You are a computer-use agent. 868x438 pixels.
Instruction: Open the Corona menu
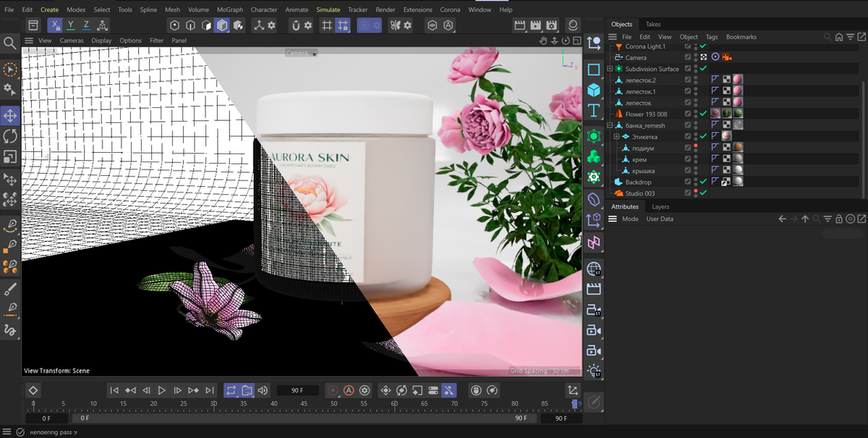pos(450,9)
